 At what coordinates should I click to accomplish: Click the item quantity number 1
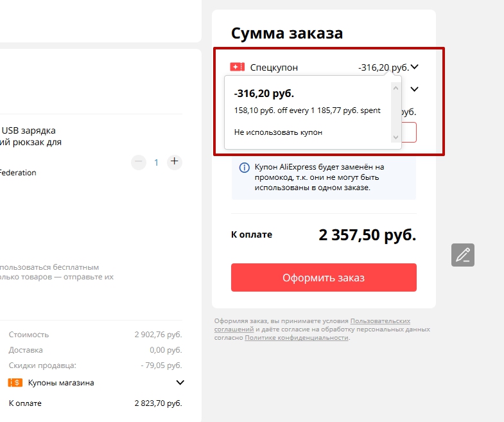tap(156, 163)
